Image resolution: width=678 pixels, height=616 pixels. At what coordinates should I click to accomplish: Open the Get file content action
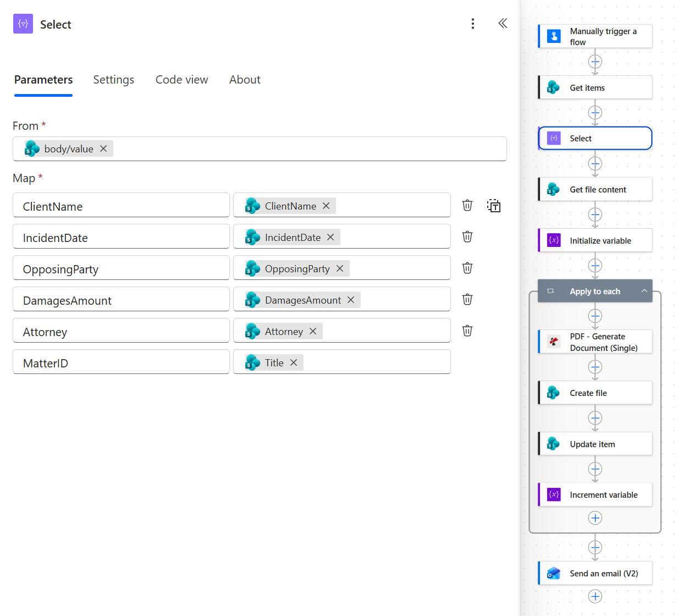(595, 189)
